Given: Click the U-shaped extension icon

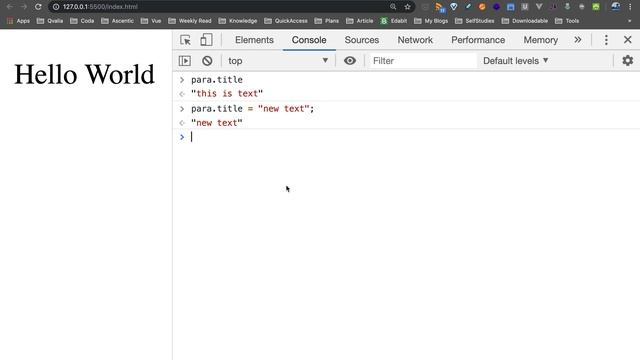Looking at the screenshot, I should [x=525, y=7].
